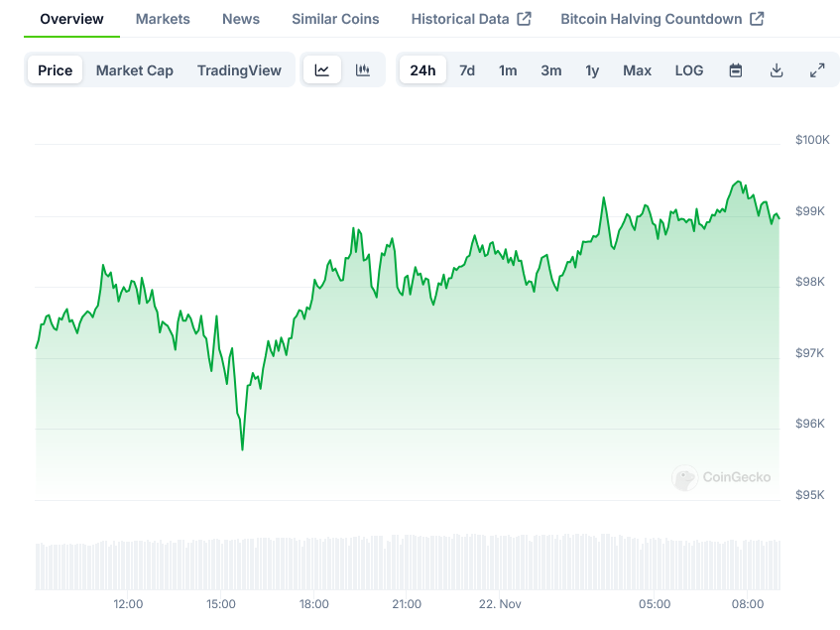Switch to line chart view icon
The width and height of the screenshot is (840, 630).
(x=322, y=70)
